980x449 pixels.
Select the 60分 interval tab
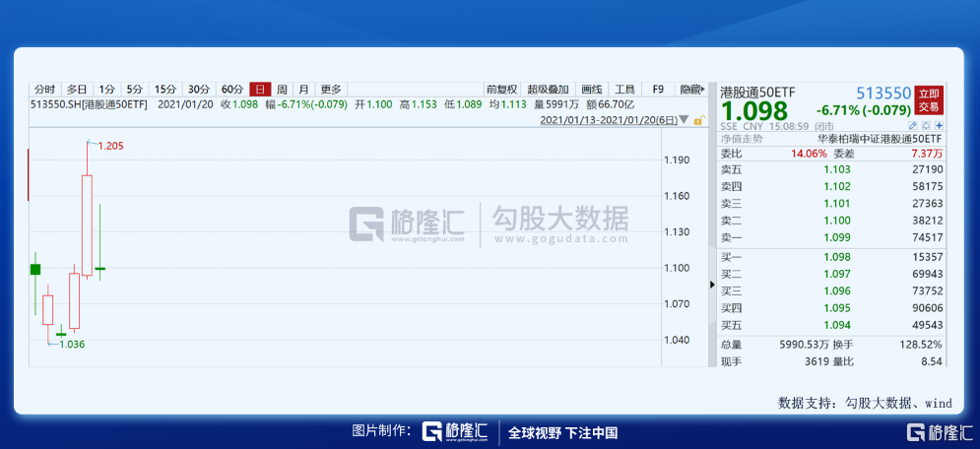click(231, 90)
